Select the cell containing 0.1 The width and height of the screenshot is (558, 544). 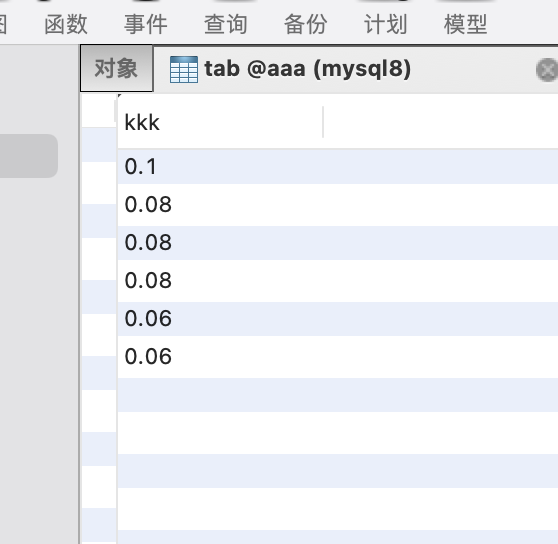coord(338,166)
